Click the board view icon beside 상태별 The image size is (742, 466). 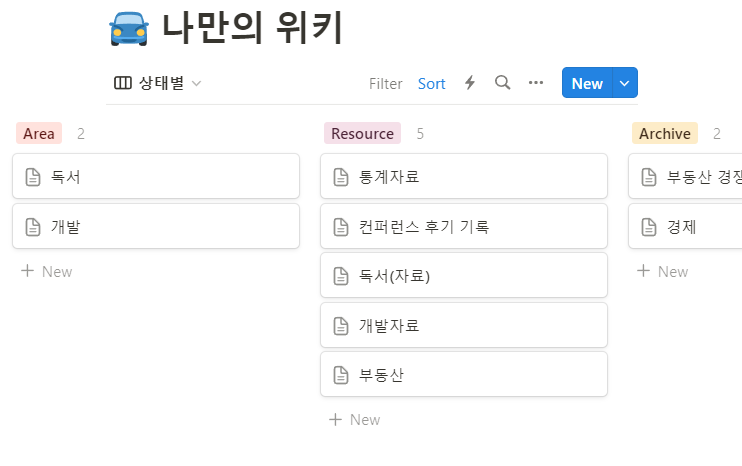123,83
